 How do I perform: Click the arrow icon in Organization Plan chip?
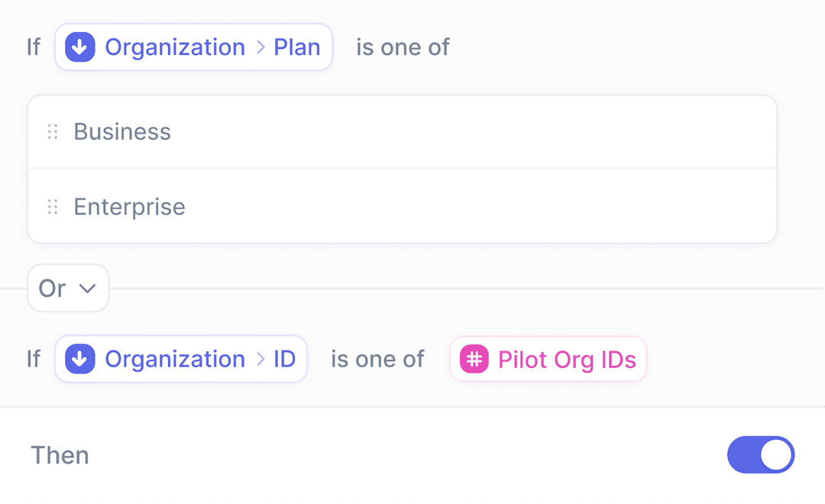[80, 47]
